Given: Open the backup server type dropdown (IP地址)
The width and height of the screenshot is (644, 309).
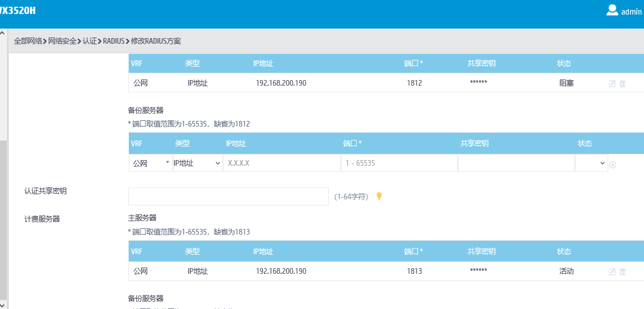Looking at the screenshot, I should point(198,163).
